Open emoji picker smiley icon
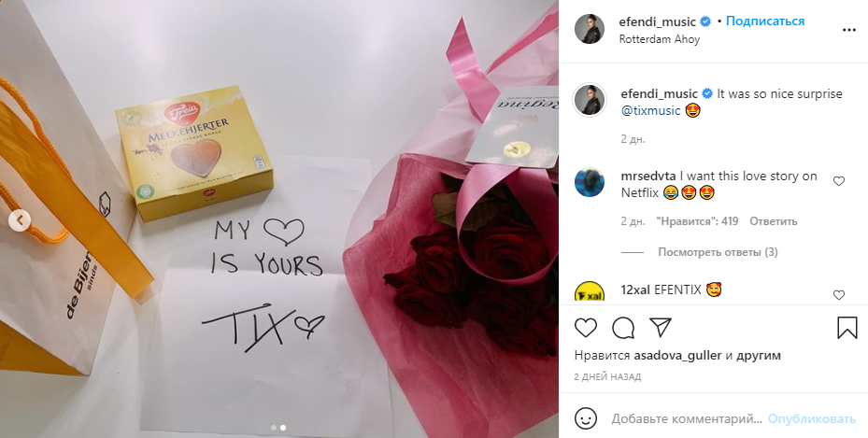 tap(586, 418)
